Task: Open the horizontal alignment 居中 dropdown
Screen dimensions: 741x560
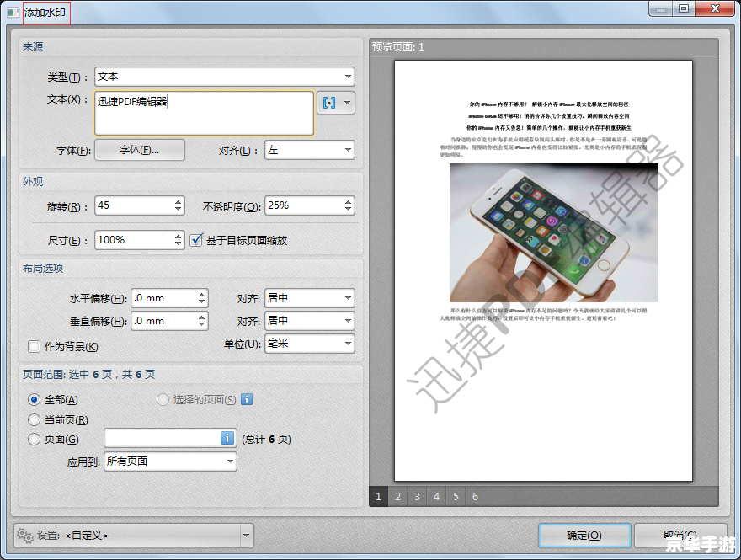Action: tap(310, 298)
